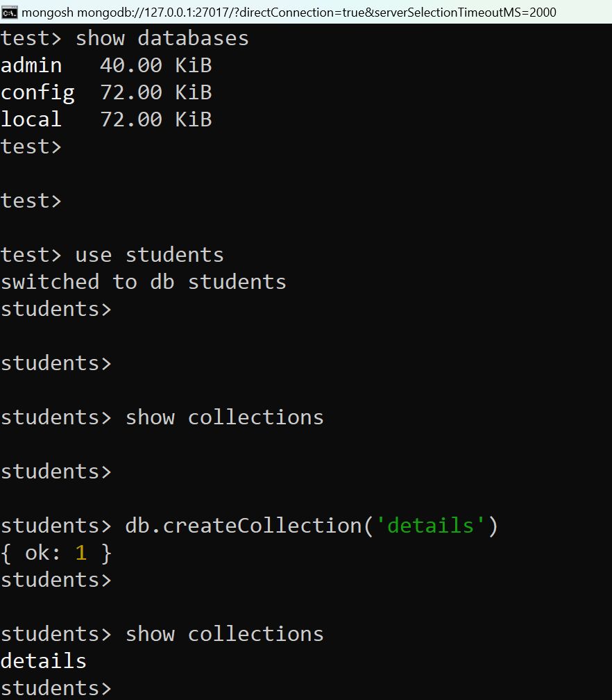Select the admin database name in output
The width and height of the screenshot is (612, 700).
click(x=31, y=65)
